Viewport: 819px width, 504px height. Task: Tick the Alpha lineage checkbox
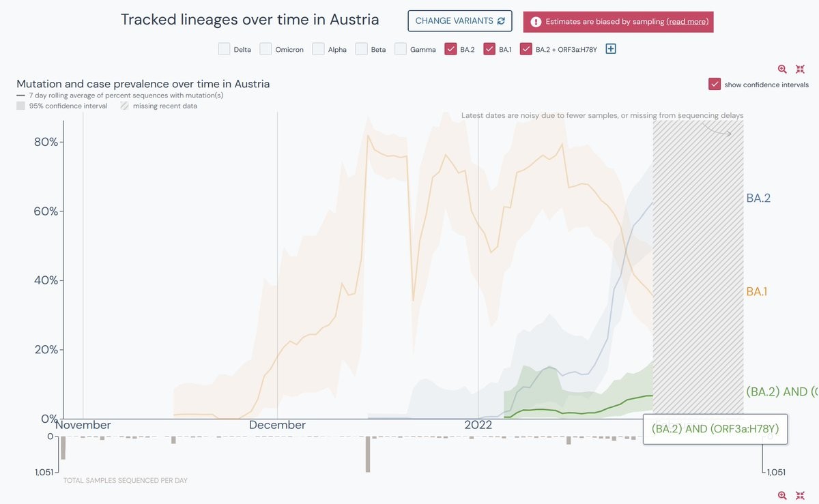click(x=319, y=49)
